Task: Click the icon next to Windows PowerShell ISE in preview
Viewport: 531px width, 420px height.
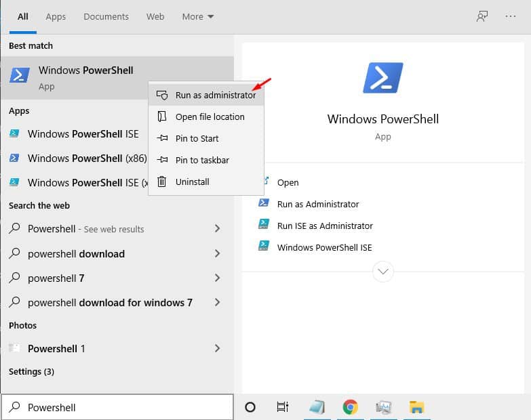Action: (264, 246)
